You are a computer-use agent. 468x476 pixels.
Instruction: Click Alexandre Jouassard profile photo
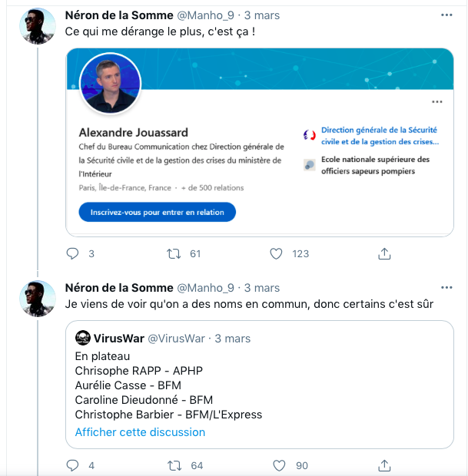(x=110, y=84)
